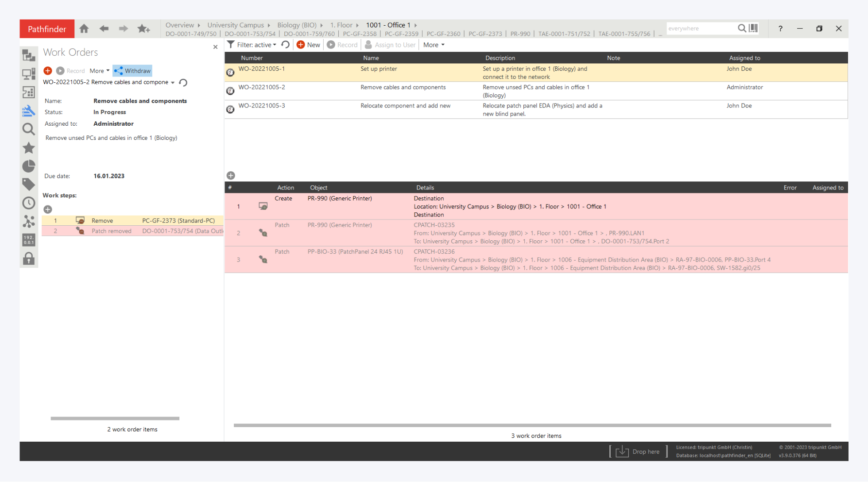Open the IP address 192.0.0.1 sidebar icon

point(28,239)
